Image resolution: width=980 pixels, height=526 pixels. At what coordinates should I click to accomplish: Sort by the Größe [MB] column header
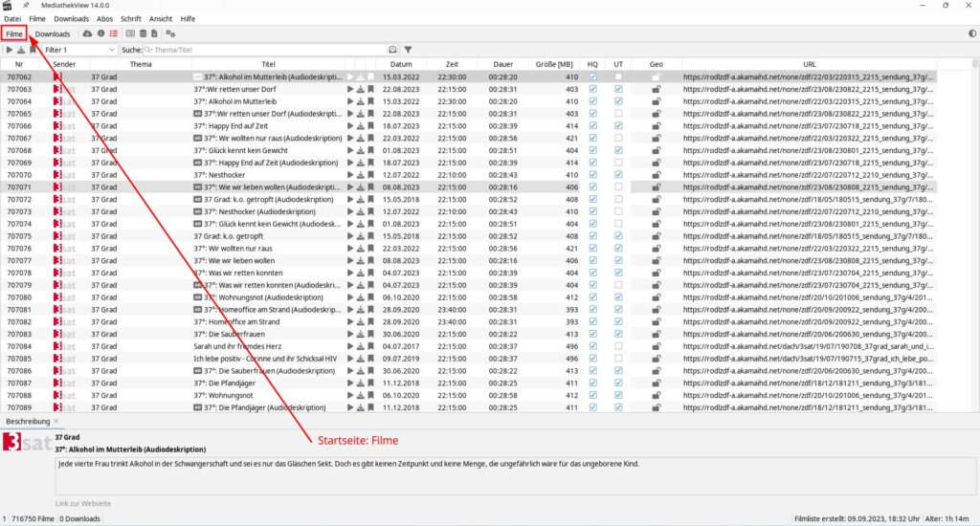coord(554,64)
